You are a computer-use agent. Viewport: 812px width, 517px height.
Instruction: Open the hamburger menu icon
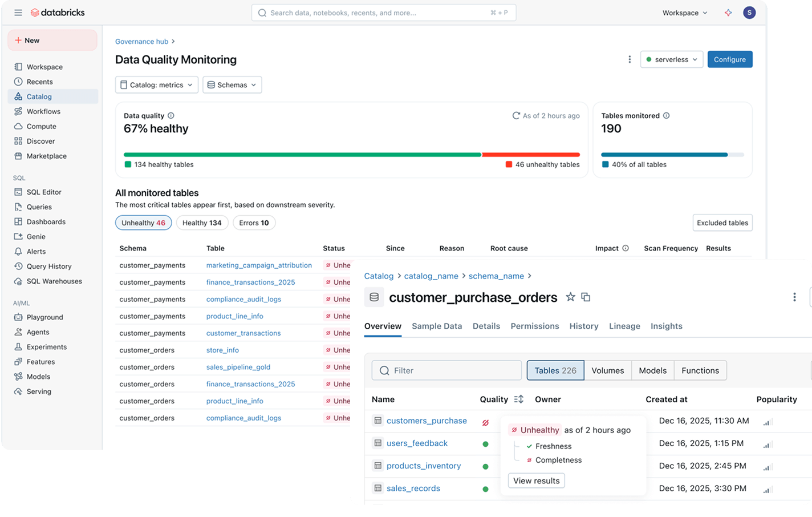(18, 13)
